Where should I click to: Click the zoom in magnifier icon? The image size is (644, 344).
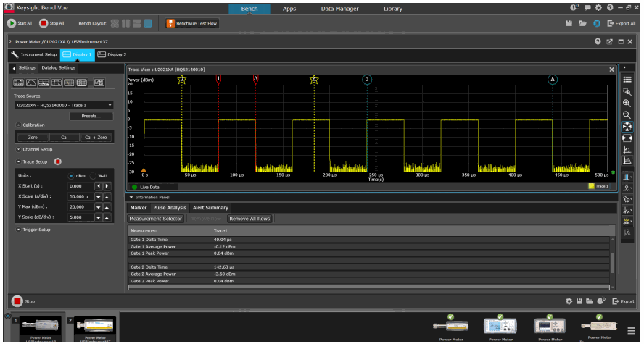coord(627,104)
